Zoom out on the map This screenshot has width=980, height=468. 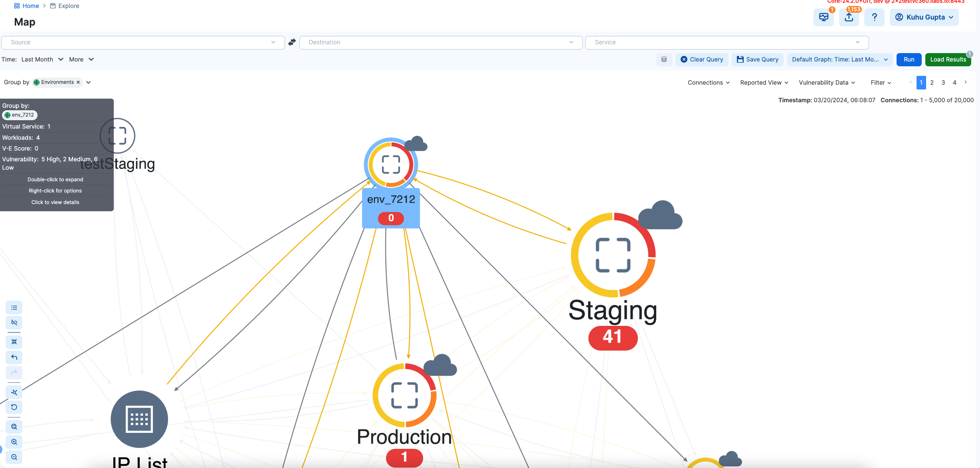pos(14,457)
